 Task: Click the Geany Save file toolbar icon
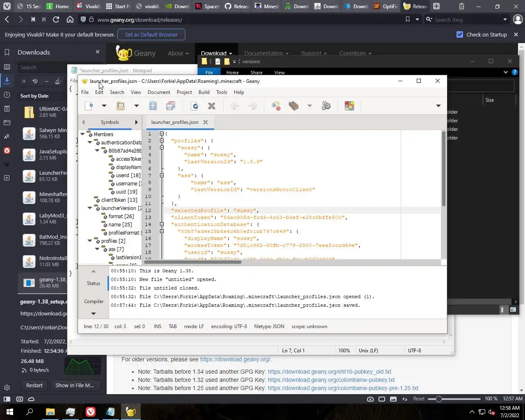tap(153, 106)
